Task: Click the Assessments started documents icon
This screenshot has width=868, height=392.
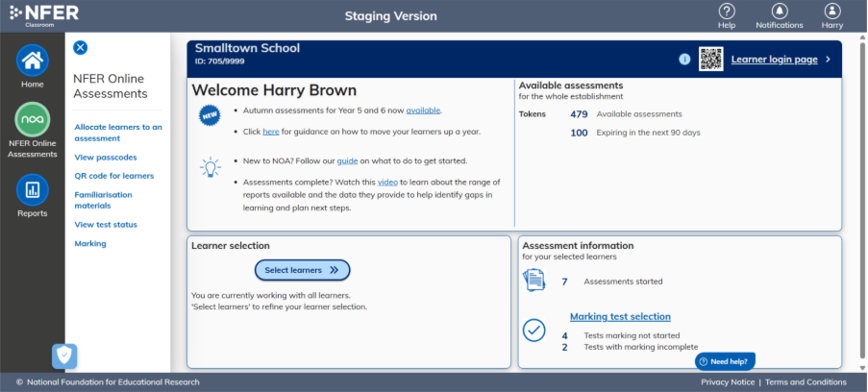Action: tap(534, 281)
